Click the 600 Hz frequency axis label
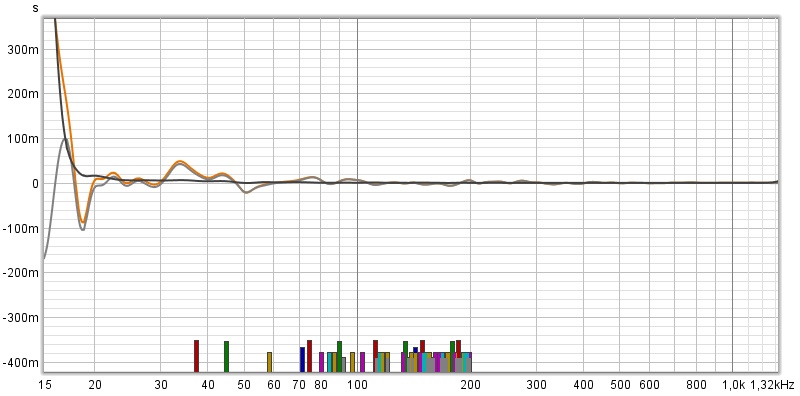800x396 pixels. coord(649,385)
